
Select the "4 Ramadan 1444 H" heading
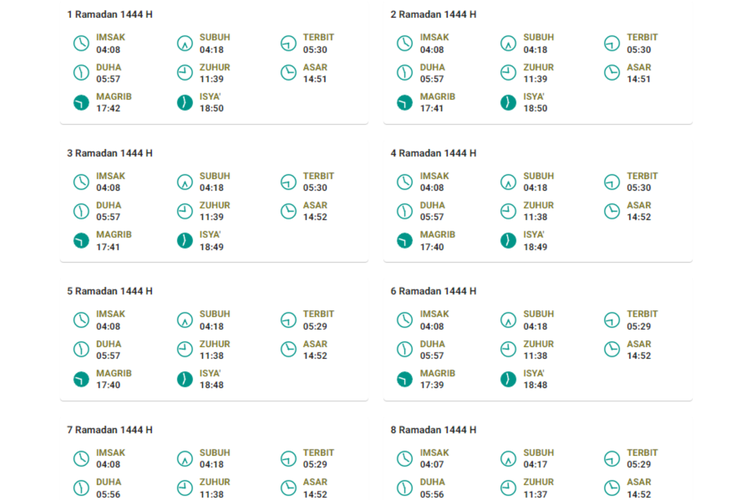click(433, 153)
